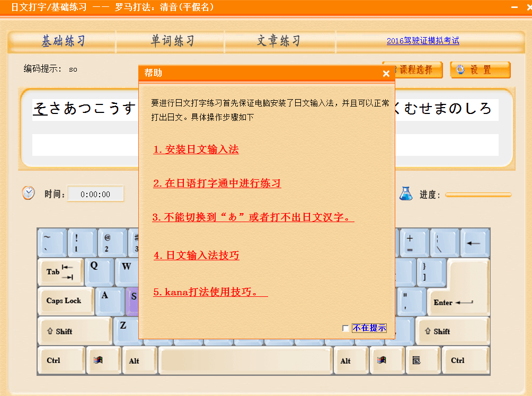
Task: Click the right Alt key
Action: [351, 360]
